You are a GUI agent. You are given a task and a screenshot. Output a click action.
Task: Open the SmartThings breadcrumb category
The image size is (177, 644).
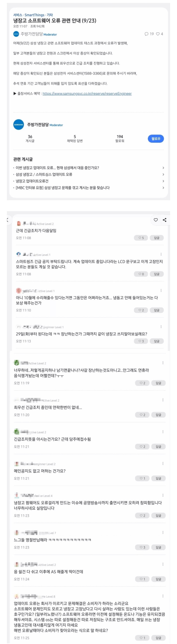click(34, 15)
